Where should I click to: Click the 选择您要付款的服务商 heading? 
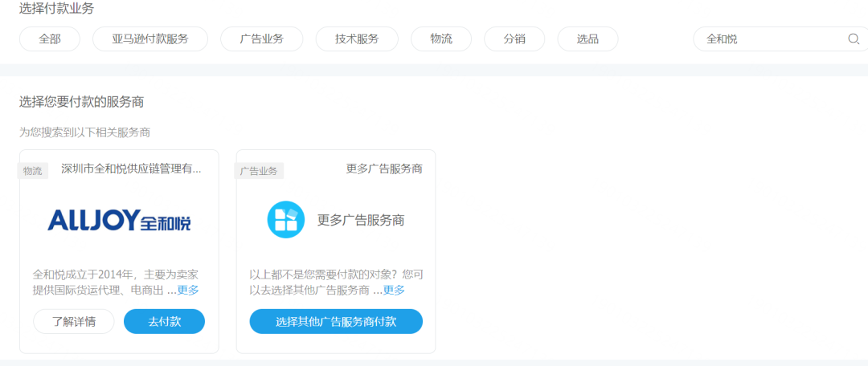pyautogui.click(x=81, y=102)
